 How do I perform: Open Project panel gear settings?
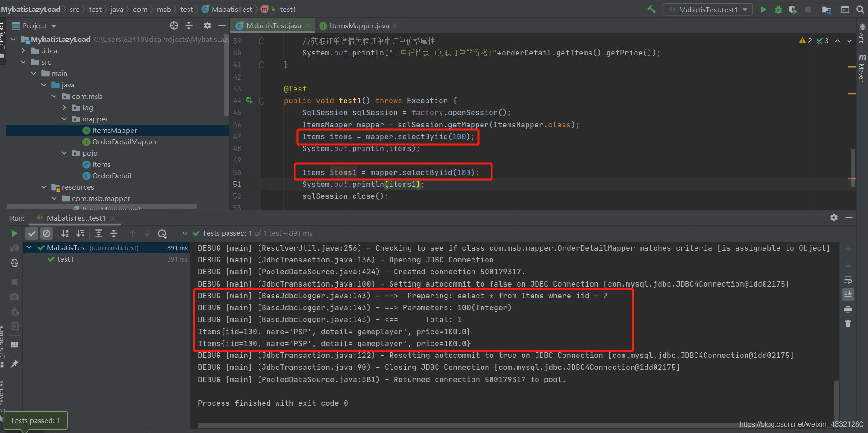coord(207,25)
